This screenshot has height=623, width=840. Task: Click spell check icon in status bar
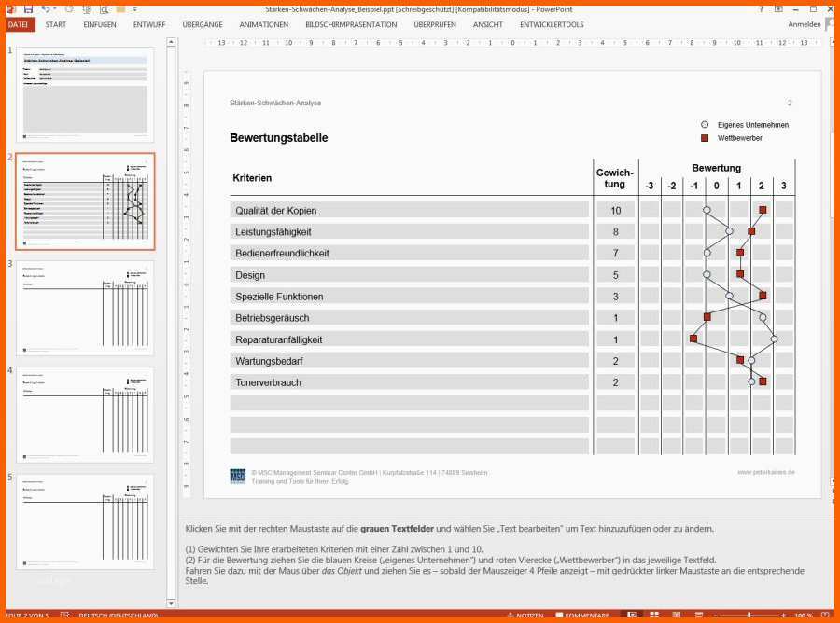[65, 616]
